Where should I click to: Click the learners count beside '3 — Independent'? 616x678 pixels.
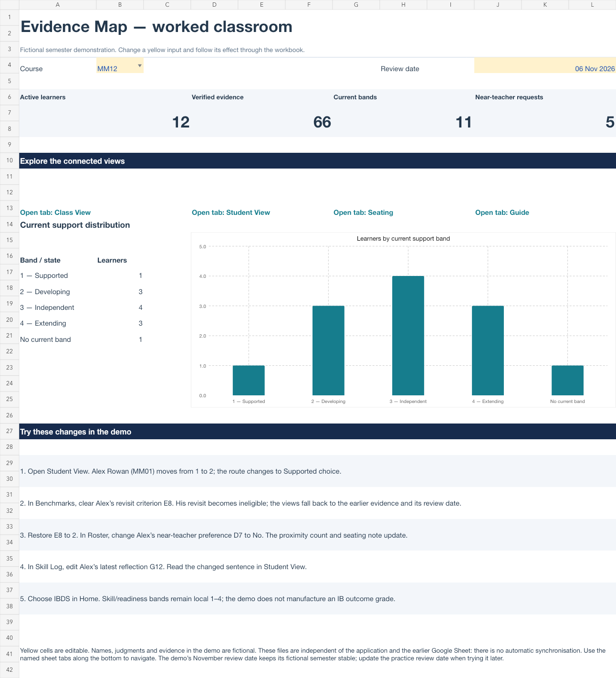click(140, 307)
